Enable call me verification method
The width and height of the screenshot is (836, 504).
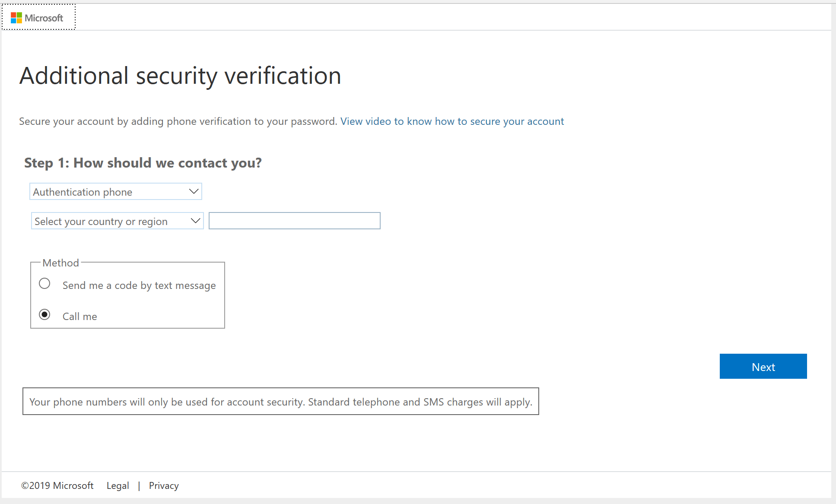(x=45, y=315)
